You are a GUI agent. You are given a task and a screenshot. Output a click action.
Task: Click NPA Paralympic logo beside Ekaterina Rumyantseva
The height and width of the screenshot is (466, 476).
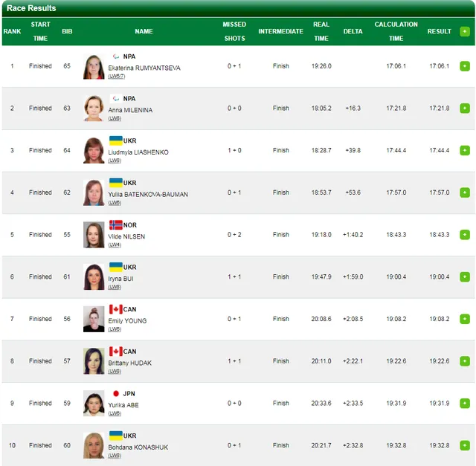pos(115,56)
